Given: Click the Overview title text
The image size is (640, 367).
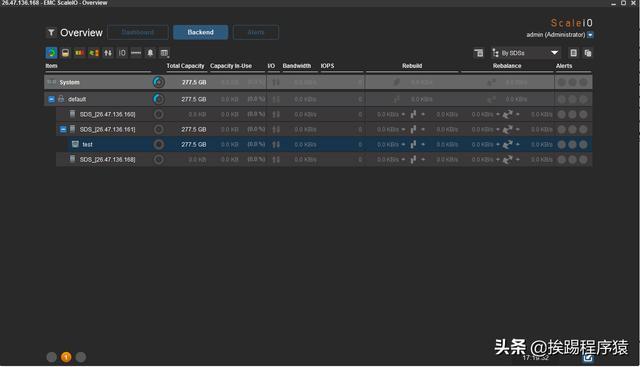Looking at the screenshot, I should click(x=81, y=33).
